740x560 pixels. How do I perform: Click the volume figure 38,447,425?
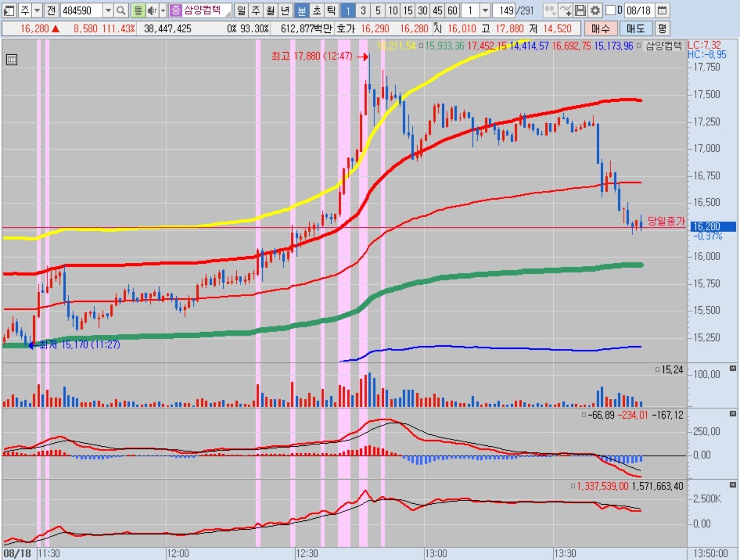pyautogui.click(x=167, y=29)
